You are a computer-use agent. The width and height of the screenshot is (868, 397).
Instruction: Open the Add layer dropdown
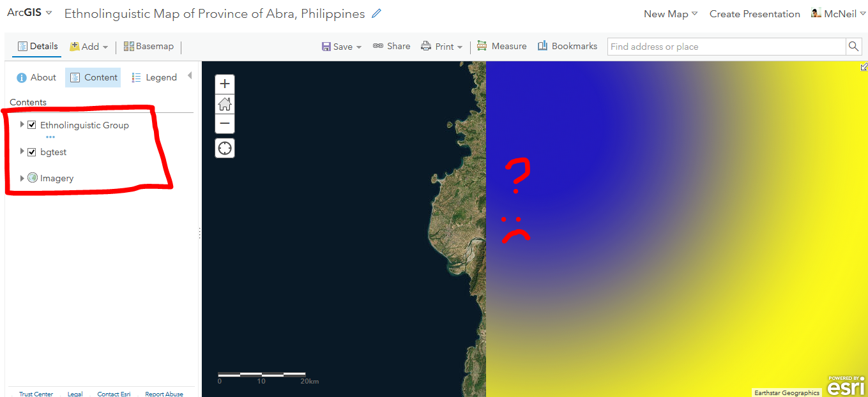point(89,47)
